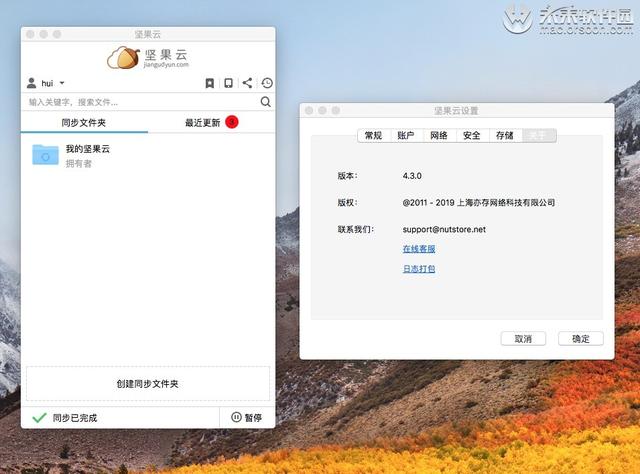Click the Nutstore acorn logo

(124, 58)
